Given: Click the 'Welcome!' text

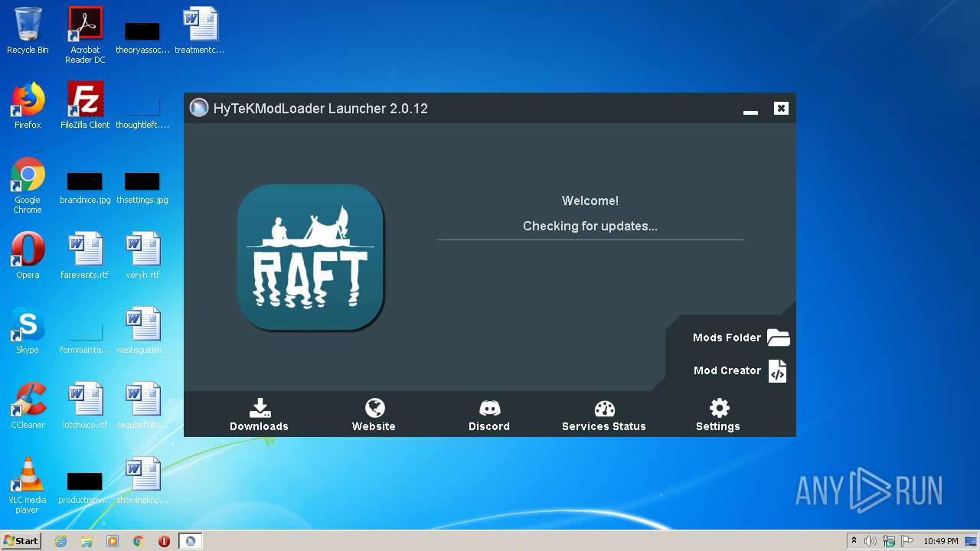Looking at the screenshot, I should (590, 201).
